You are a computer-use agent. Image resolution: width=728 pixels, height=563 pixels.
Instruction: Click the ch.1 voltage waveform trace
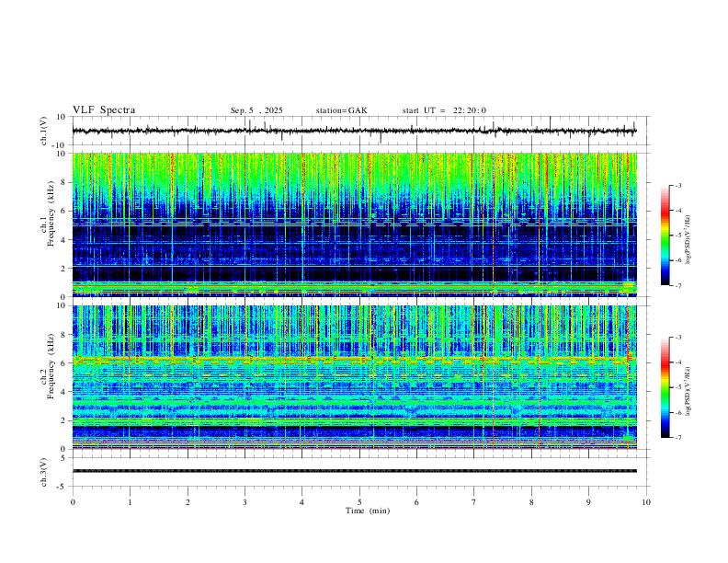click(x=354, y=131)
